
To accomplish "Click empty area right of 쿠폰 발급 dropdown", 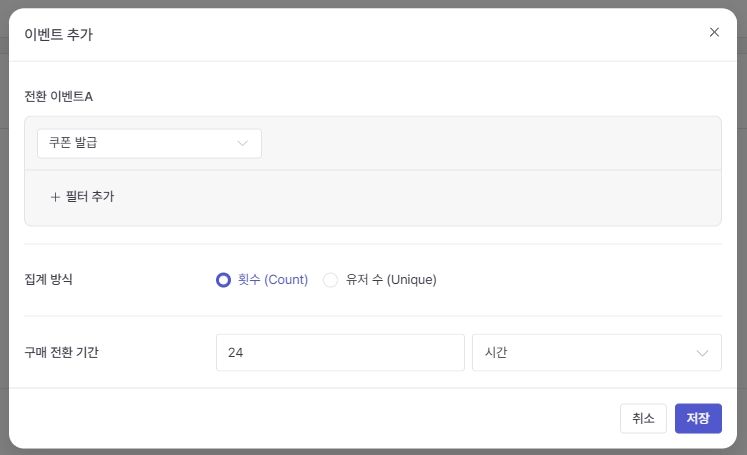I will coord(490,143).
